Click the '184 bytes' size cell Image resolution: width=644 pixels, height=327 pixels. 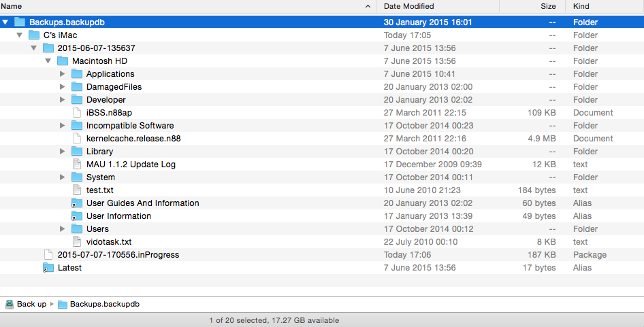click(x=537, y=190)
